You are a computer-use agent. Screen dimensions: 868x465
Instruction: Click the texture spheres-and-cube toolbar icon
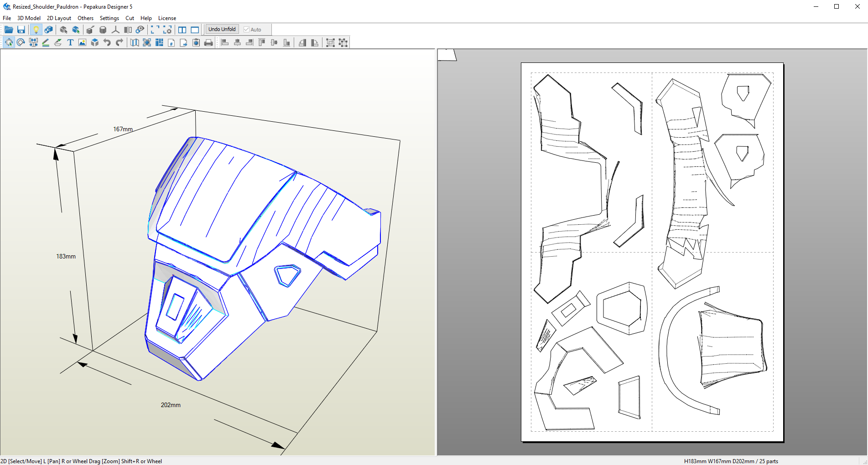click(48, 30)
